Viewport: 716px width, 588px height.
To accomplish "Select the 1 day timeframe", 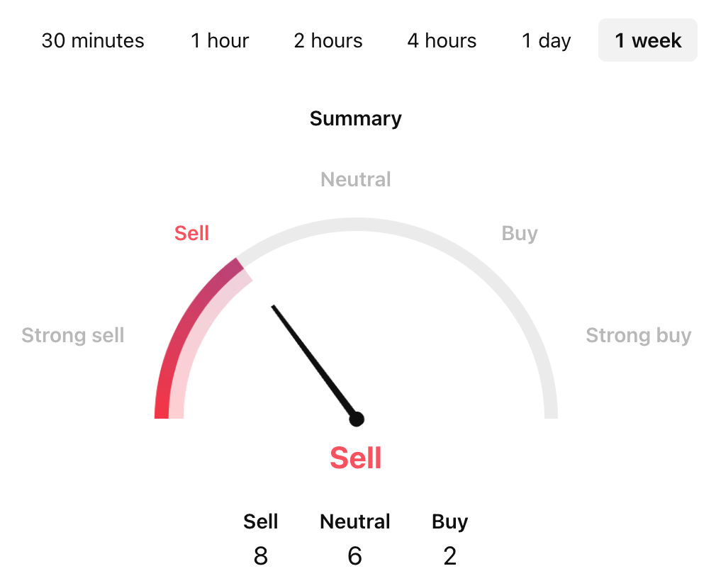I will click(x=546, y=40).
